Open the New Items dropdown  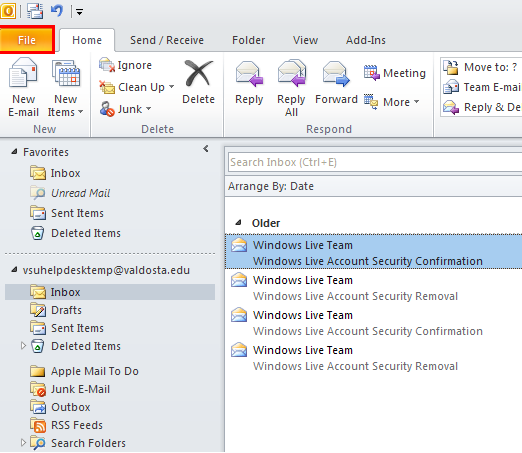tap(65, 105)
